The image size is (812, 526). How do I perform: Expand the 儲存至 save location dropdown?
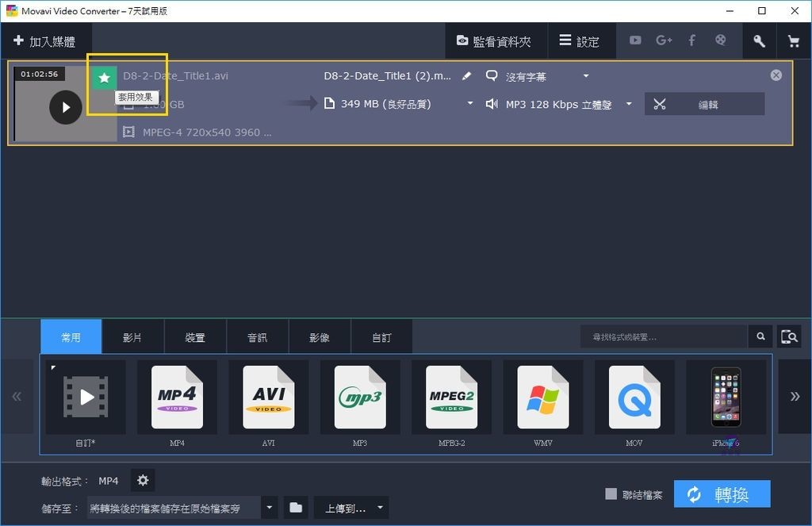(x=269, y=507)
